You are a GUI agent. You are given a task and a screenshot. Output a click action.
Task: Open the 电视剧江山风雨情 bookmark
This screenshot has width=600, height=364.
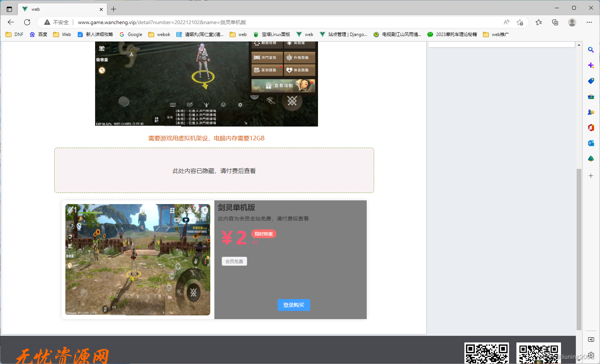click(398, 35)
